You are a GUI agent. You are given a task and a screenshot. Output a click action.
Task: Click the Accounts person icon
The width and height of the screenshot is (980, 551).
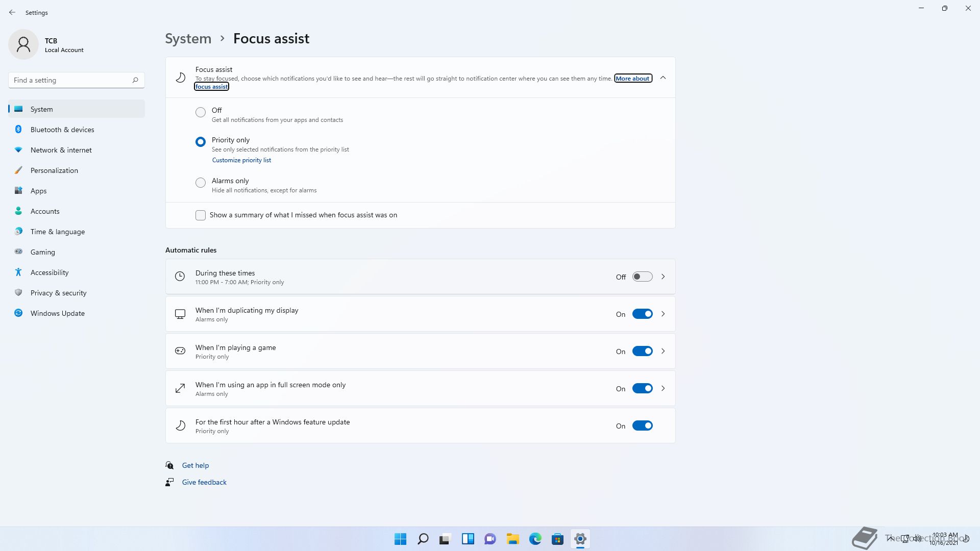point(18,211)
